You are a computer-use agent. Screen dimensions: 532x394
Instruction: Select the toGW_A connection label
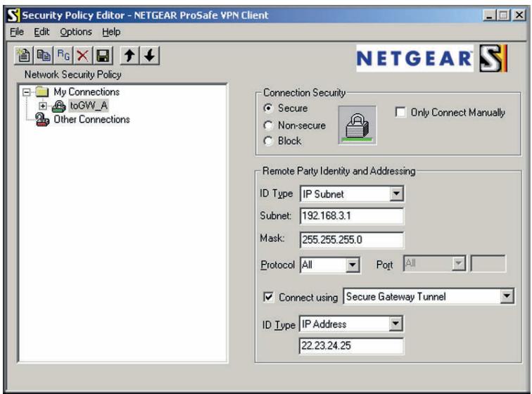(89, 106)
